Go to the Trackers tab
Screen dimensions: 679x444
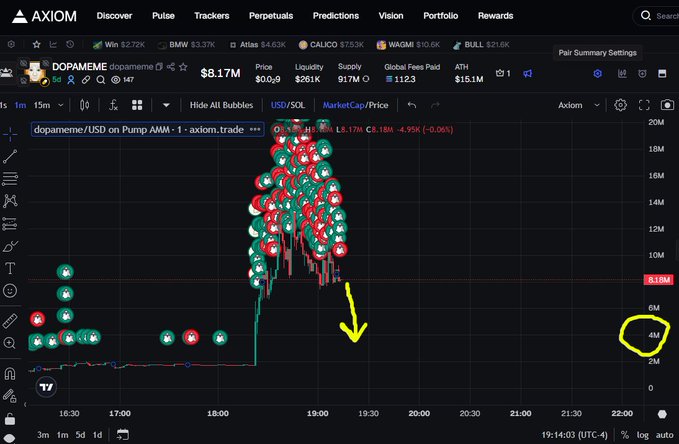[212, 16]
